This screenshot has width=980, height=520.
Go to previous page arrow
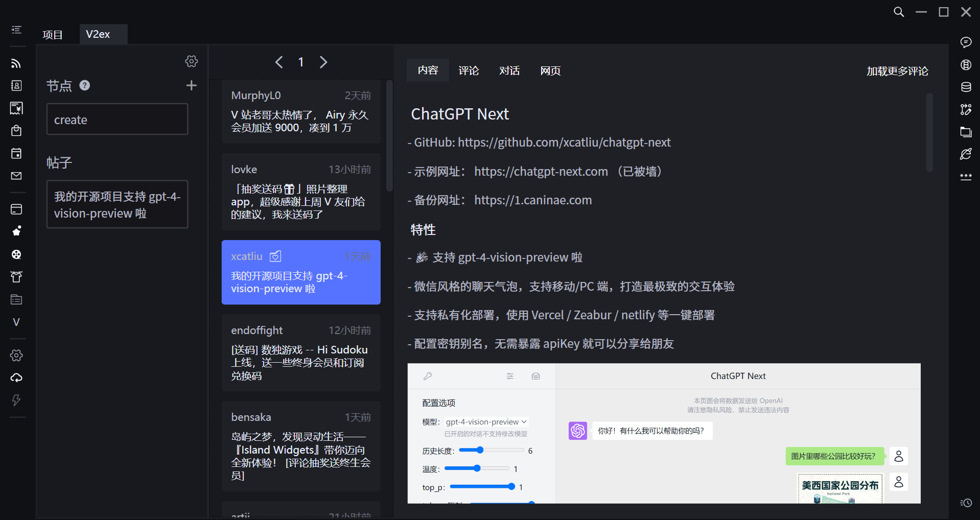click(279, 62)
